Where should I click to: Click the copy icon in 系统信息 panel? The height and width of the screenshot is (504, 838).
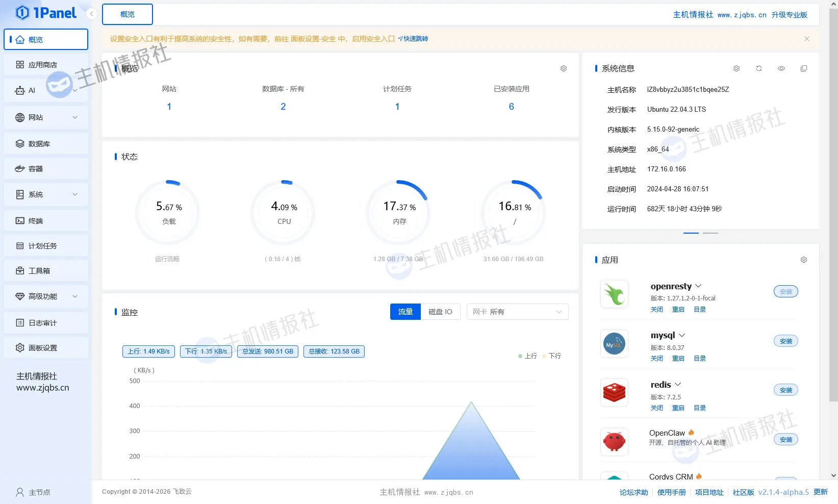803,68
